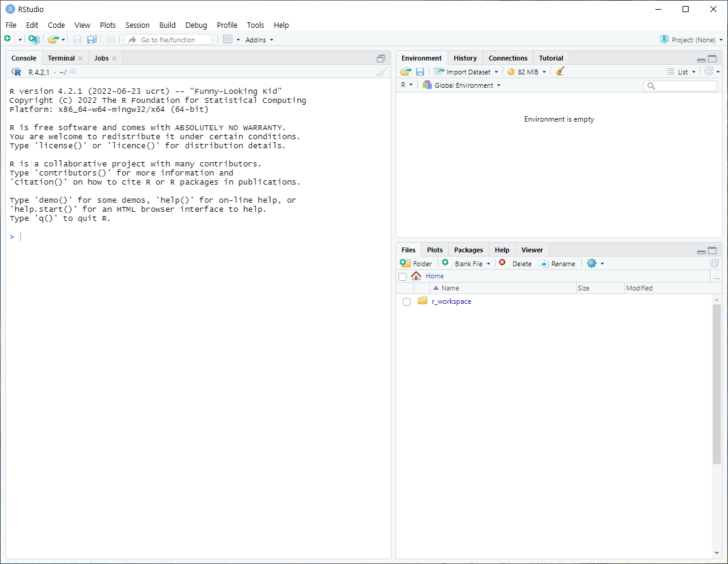Switch to the Tutorial tab
Image resolution: width=728 pixels, height=564 pixels.
[x=551, y=58]
